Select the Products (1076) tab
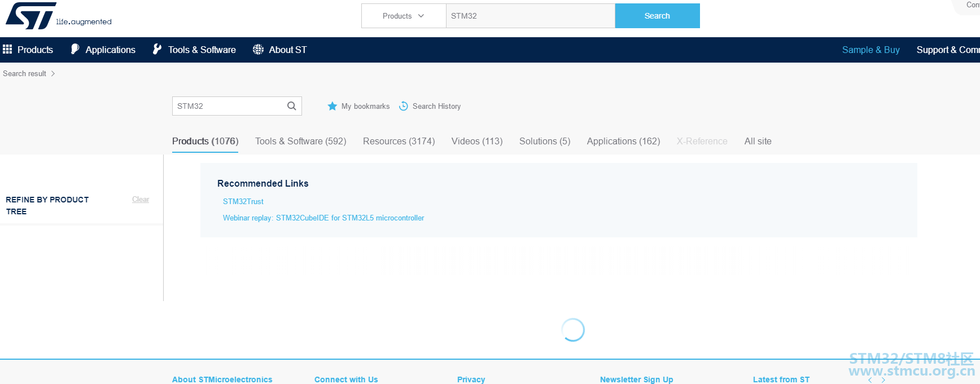Image resolution: width=980 pixels, height=384 pixels. coord(205,141)
